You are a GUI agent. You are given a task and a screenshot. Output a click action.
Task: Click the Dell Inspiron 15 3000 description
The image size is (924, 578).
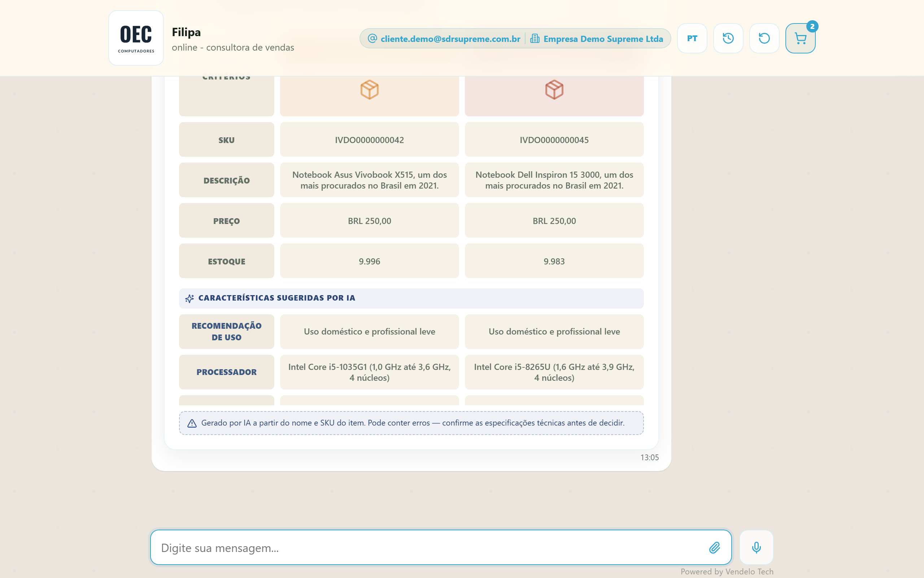554,180
